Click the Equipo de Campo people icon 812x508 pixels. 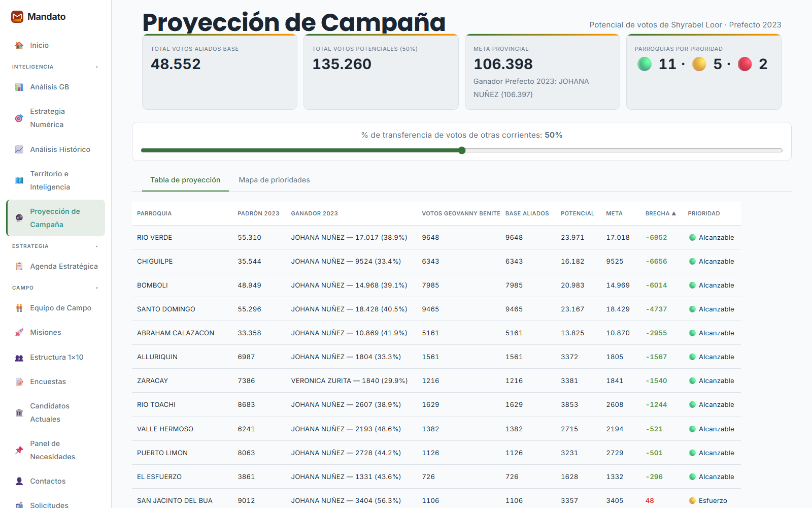coord(19,308)
